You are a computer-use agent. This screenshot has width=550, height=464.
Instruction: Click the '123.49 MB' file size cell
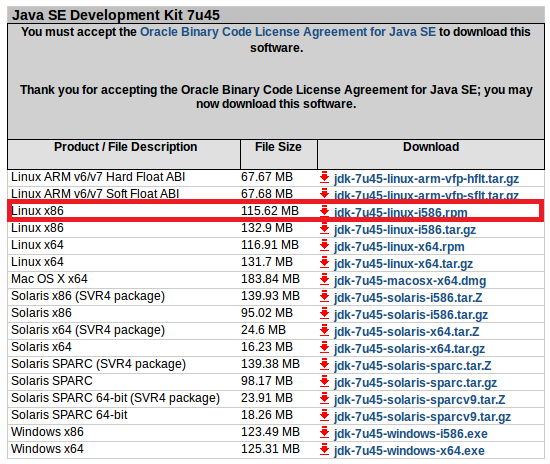(x=270, y=432)
